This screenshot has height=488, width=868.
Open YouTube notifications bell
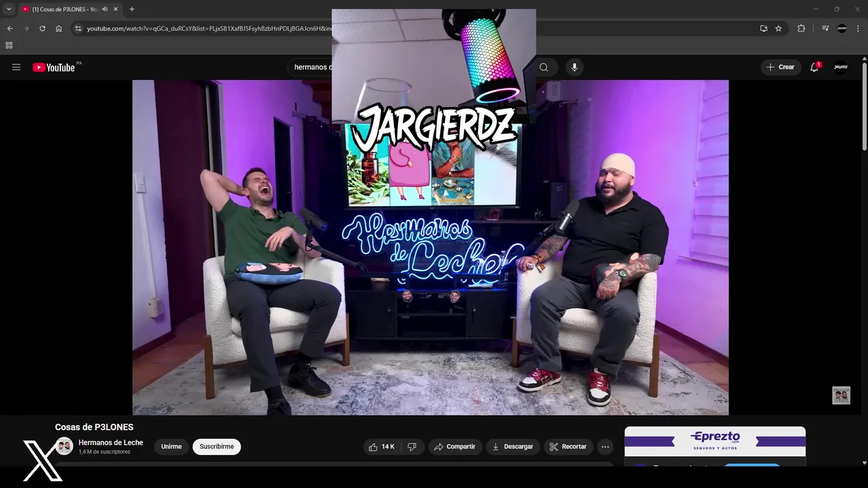(x=814, y=67)
